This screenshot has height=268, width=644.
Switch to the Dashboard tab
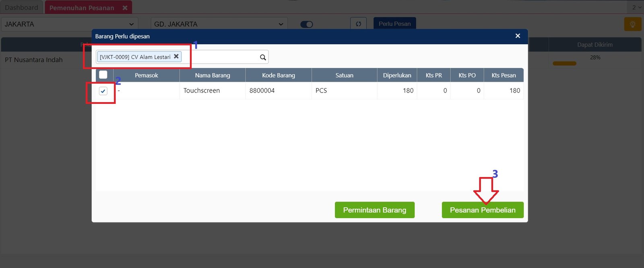21,8
